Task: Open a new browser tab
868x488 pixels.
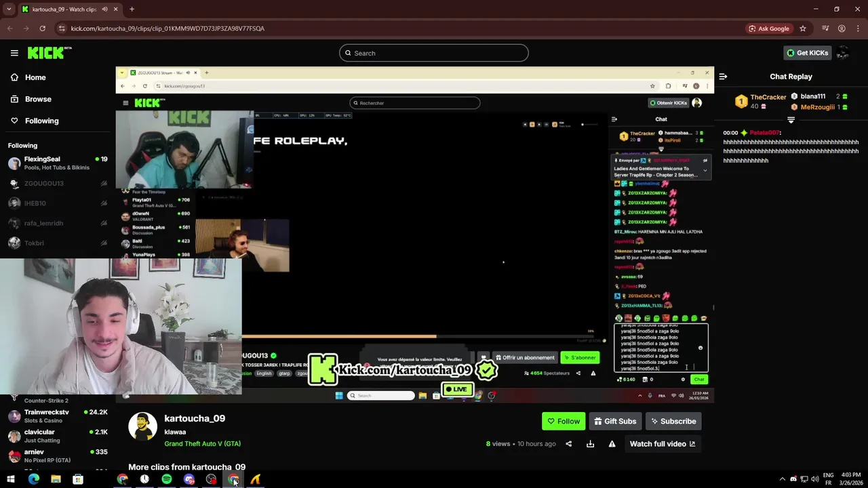Action: 132,9
